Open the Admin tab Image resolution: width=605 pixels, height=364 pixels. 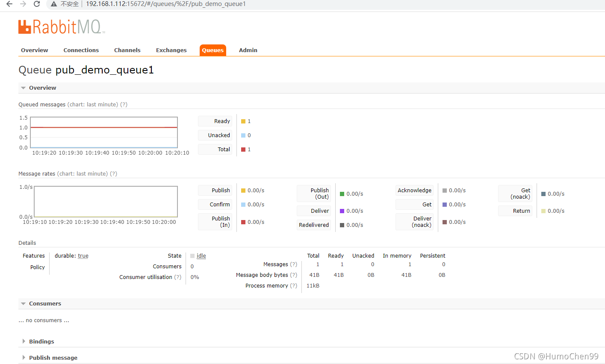(248, 50)
